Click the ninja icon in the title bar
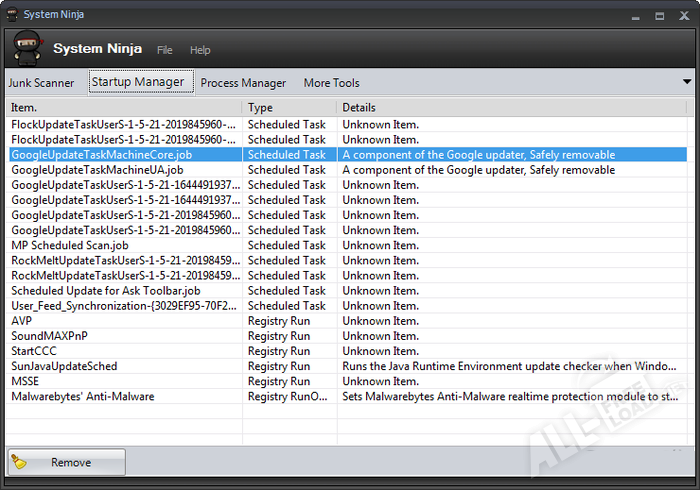 tap(11, 14)
